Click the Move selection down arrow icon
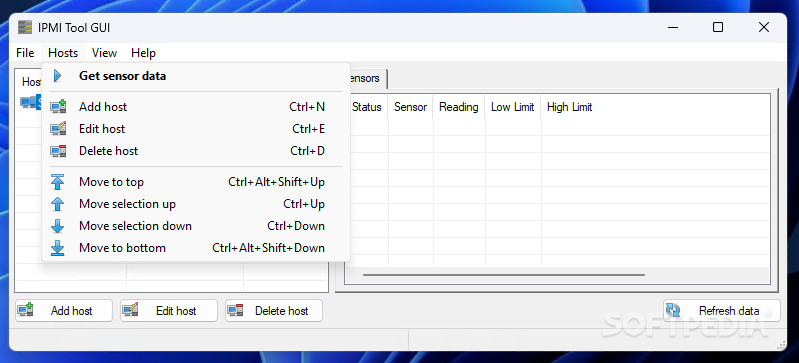The width and height of the screenshot is (799, 363). point(58,226)
